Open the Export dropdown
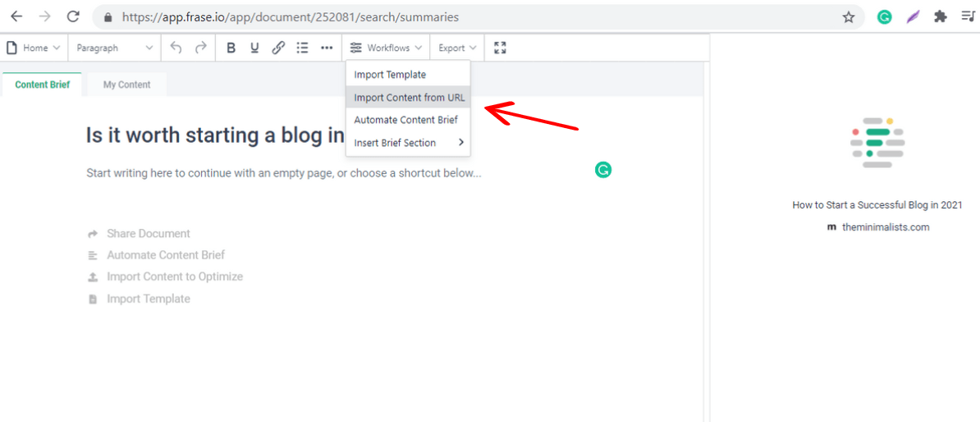This screenshot has width=980, height=422. pyautogui.click(x=457, y=48)
